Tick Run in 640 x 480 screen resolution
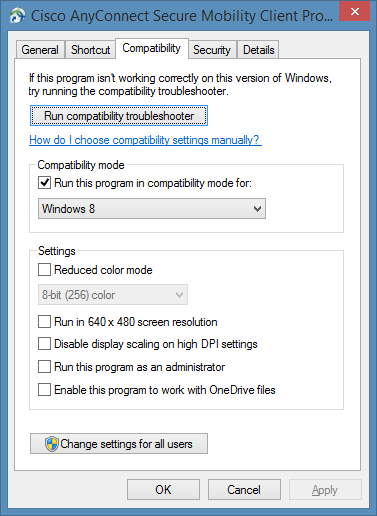The image size is (377, 516). (44, 322)
